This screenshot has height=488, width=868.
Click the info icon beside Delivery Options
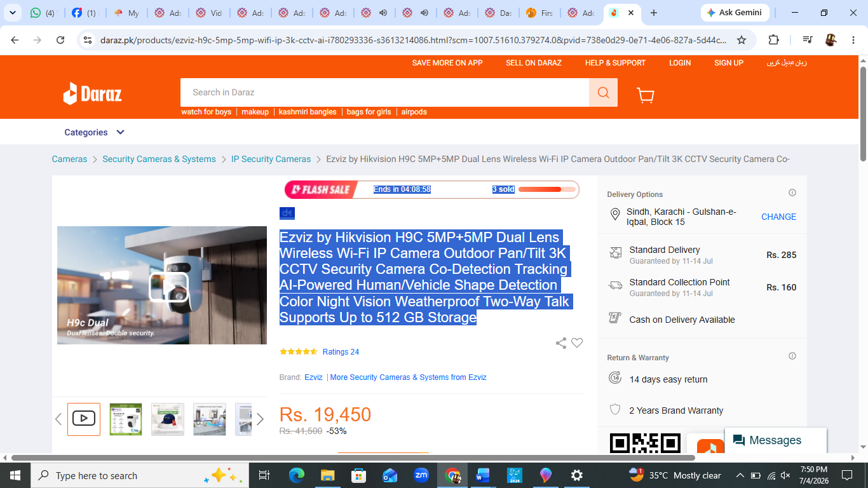792,193
